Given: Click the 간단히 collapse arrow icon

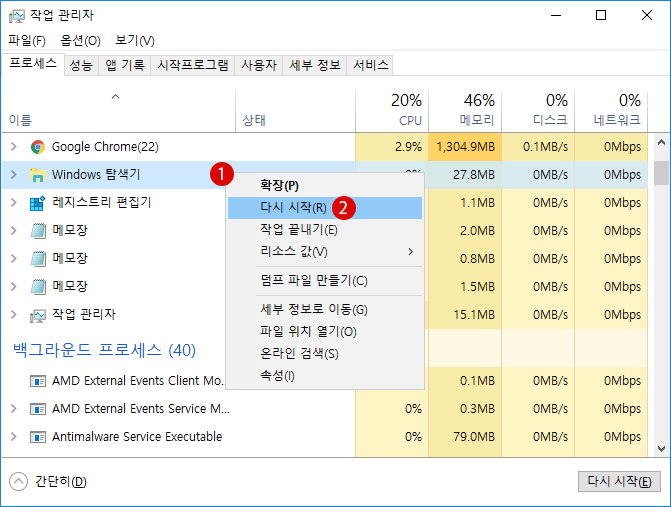Looking at the screenshot, I should [18, 482].
